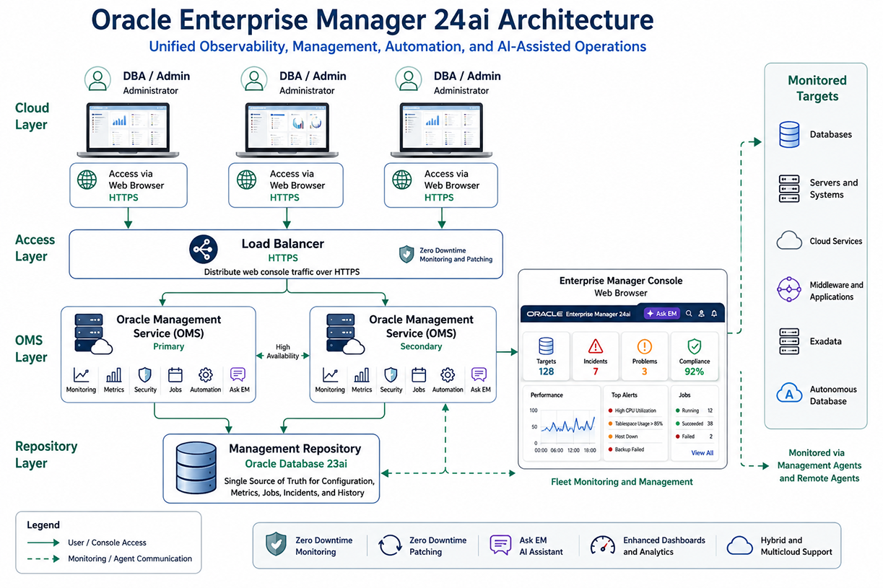Click the Servers and Systems rack icon
Image resolution: width=883 pixels, height=588 pixels.
click(x=789, y=188)
